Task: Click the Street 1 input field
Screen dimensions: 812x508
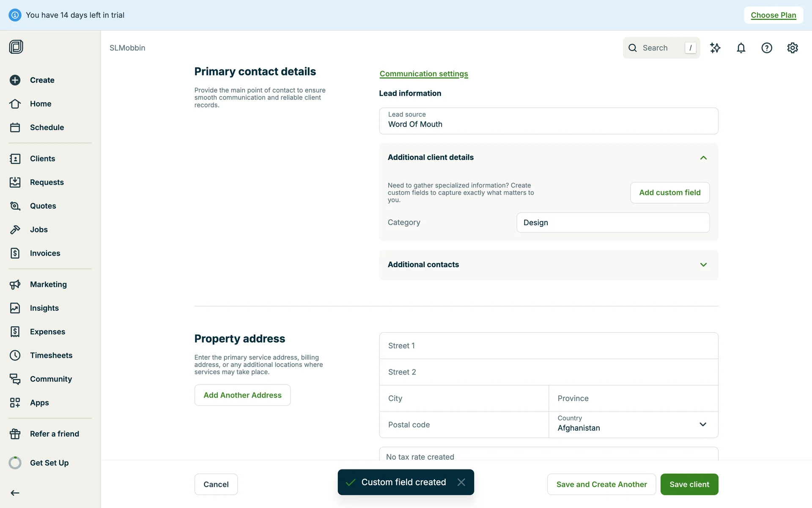Action: click(x=548, y=345)
